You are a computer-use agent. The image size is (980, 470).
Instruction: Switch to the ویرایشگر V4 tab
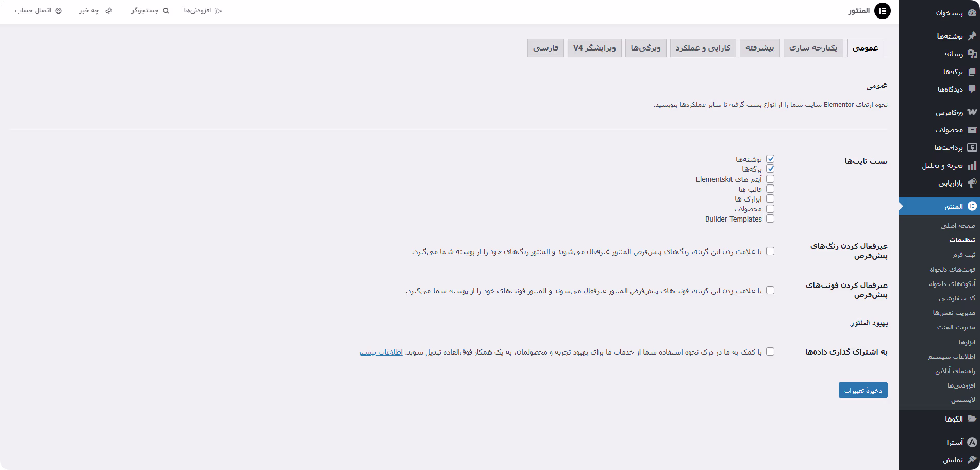point(594,48)
